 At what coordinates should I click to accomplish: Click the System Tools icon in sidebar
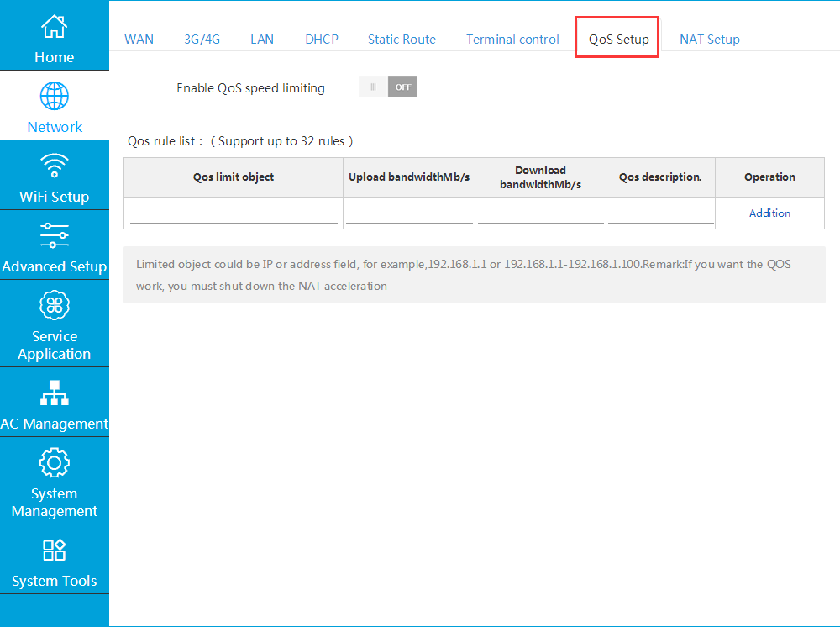54,550
